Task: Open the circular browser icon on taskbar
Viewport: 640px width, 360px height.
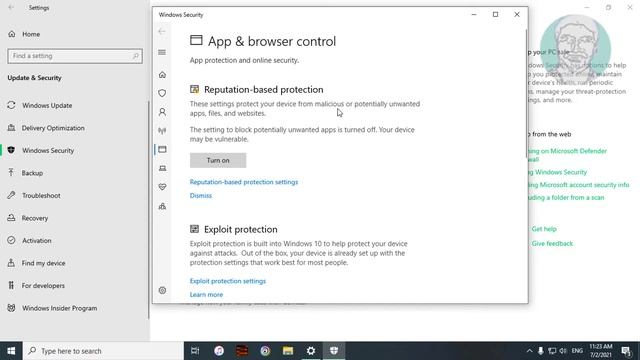Action: [265, 351]
